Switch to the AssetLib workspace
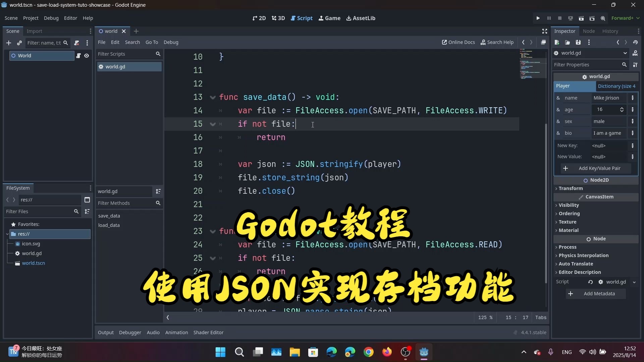The height and width of the screenshot is (362, 644). pyautogui.click(x=361, y=18)
